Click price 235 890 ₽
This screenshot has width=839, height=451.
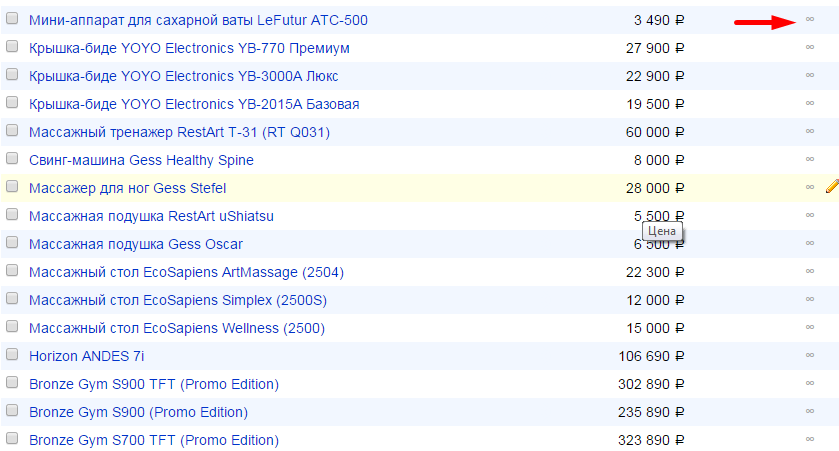[x=652, y=412]
